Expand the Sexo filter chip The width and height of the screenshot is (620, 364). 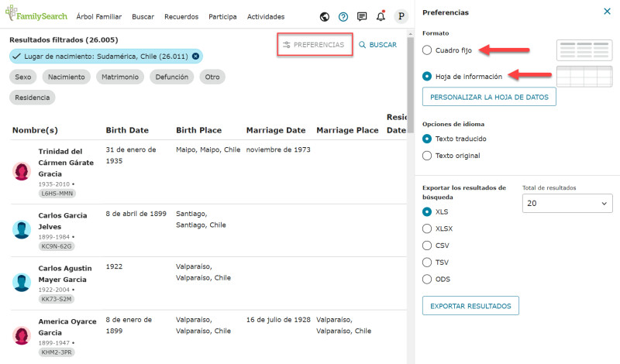pos(23,77)
